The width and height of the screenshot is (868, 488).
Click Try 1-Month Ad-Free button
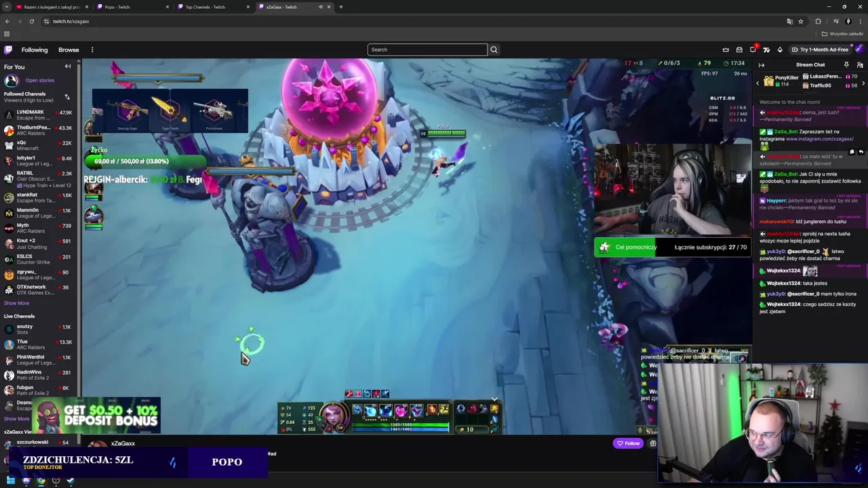(x=819, y=49)
